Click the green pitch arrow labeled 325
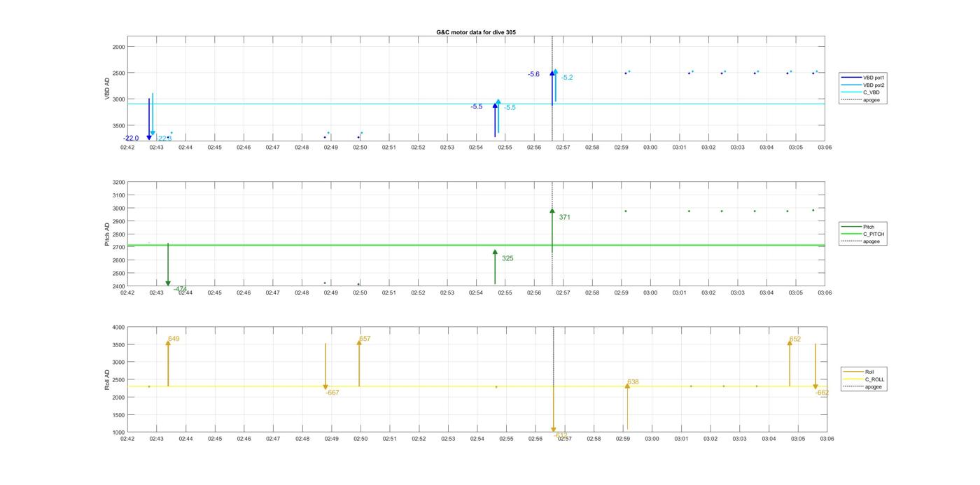The height and width of the screenshot is (485, 980). pos(495,267)
